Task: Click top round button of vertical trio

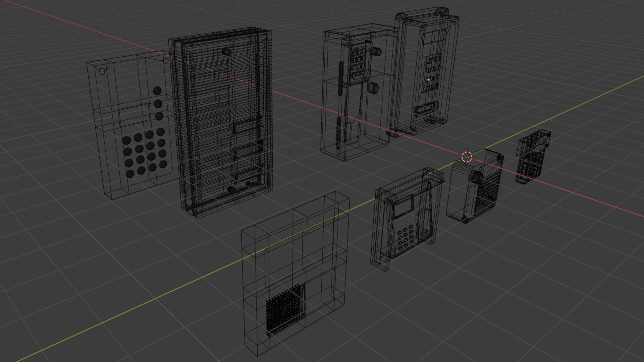Action: tap(157, 90)
